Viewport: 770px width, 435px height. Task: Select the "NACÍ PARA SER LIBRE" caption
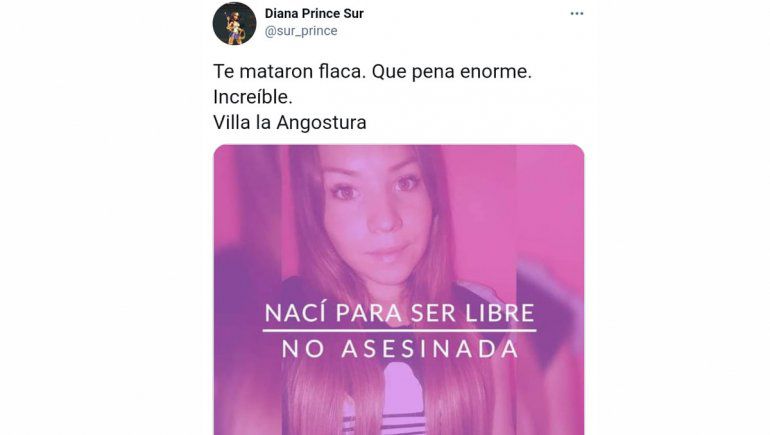tap(399, 313)
